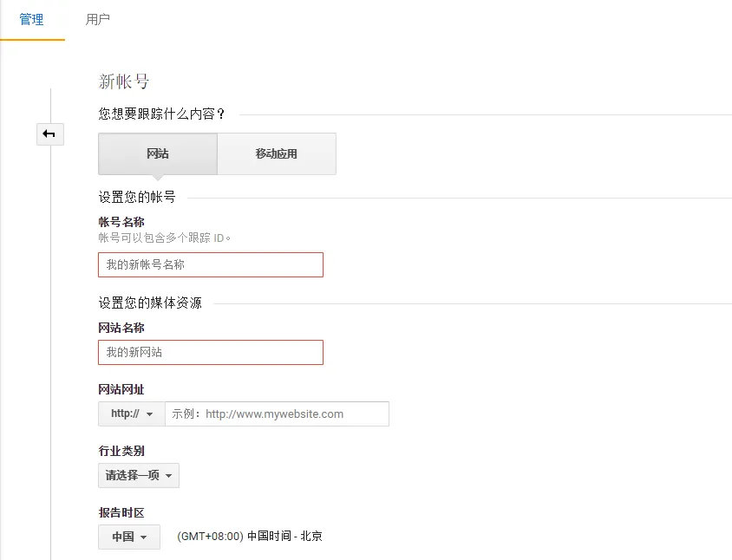Image resolution: width=732 pixels, height=560 pixels.
Task: Click the back arrow icon
Action: (x=49, y=133)
